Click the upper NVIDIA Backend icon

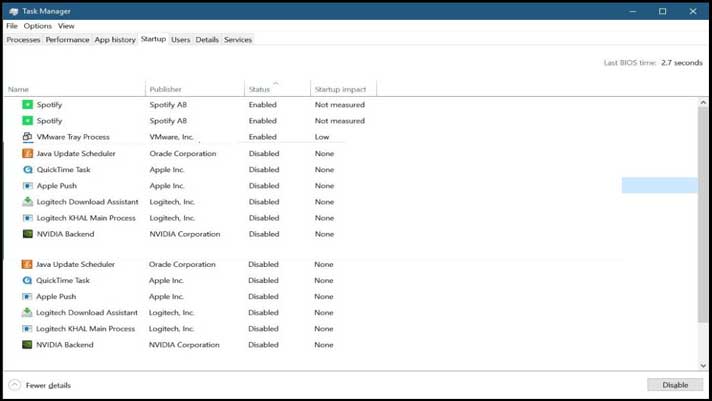[x=27, y=234]
